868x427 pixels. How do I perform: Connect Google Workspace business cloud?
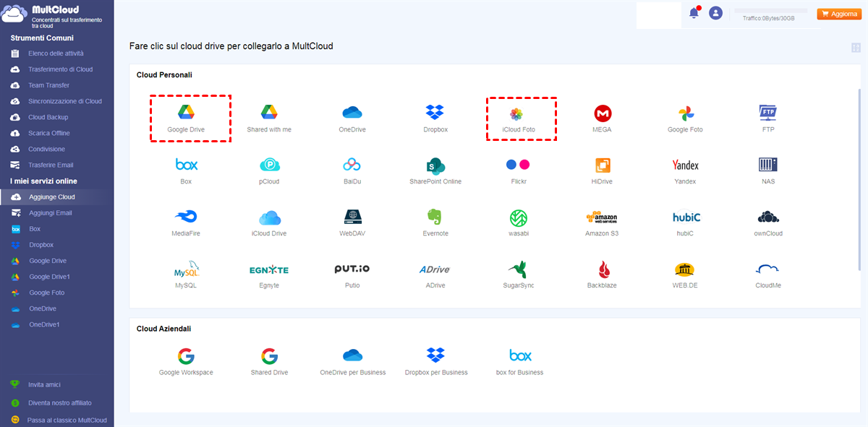pyautogui.click(x=186, y=362)
